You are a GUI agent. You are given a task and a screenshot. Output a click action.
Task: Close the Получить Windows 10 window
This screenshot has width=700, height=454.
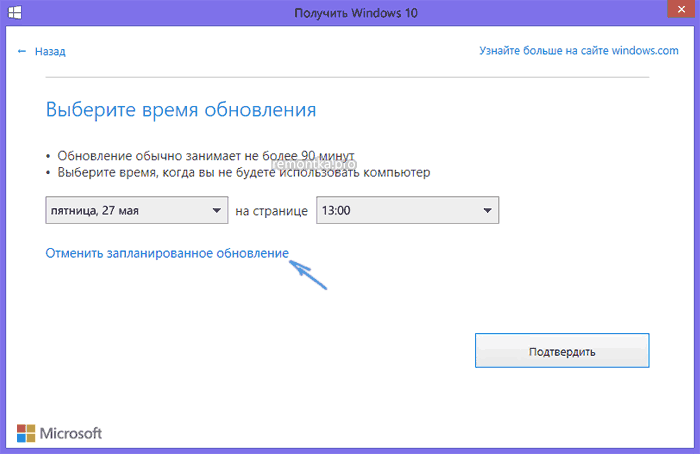coord(681,9)
